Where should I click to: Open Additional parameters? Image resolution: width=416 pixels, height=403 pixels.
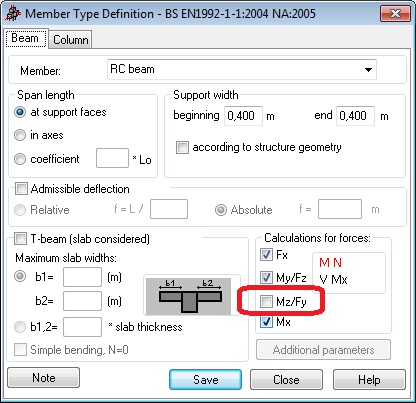323,350
